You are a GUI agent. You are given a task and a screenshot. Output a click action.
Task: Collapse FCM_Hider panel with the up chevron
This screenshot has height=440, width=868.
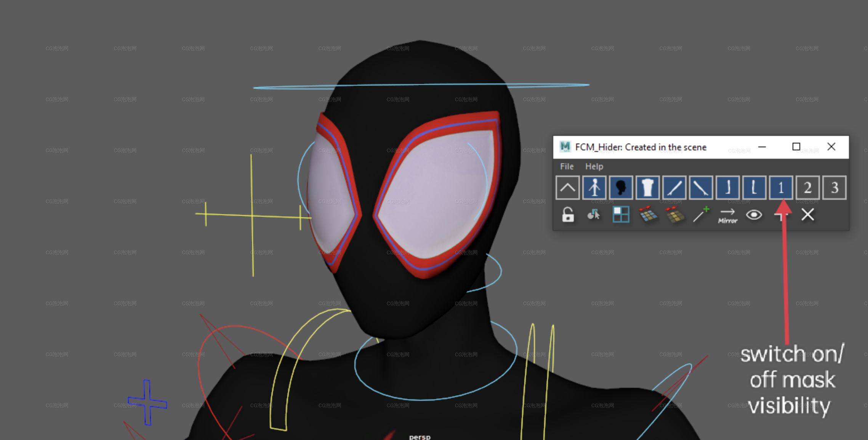point(567,188)
